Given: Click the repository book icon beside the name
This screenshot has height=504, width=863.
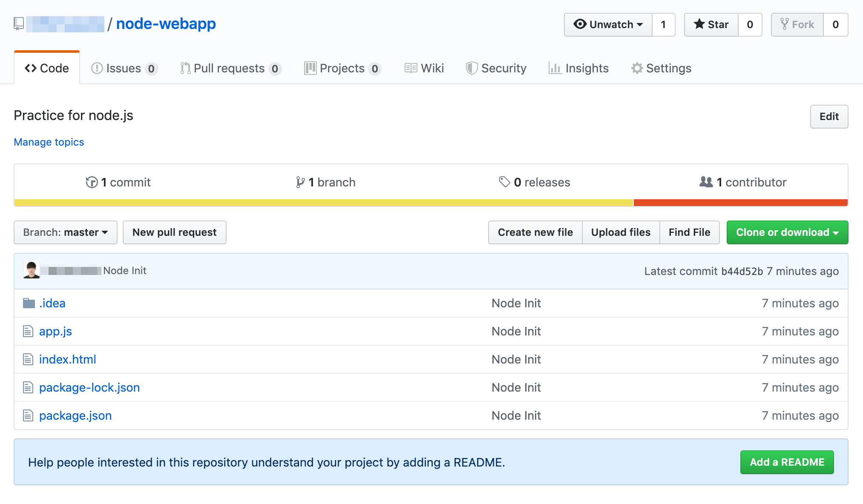Looking at the screenshot, I should pyautogui.click(x=19, y=24).
